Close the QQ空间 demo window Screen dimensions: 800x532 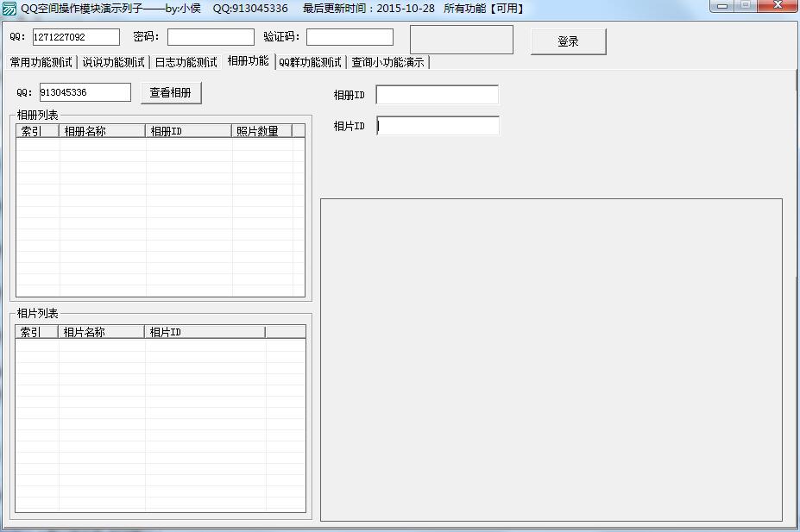pyautogui.click(x=778, y=6)
